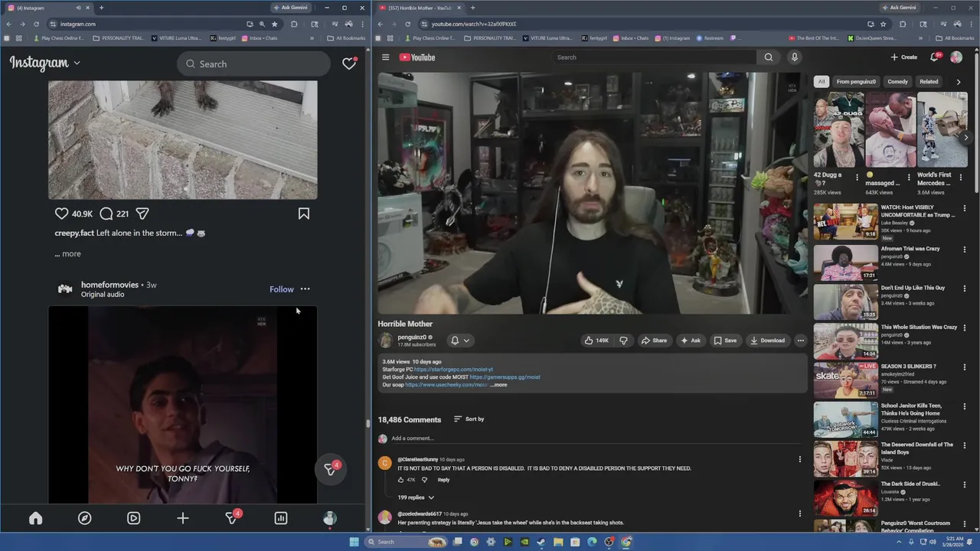This screenshot has width=980, height=551.
Task: Show hidden bookmarks chevron in Instagram window
Action: coord(312,38)
